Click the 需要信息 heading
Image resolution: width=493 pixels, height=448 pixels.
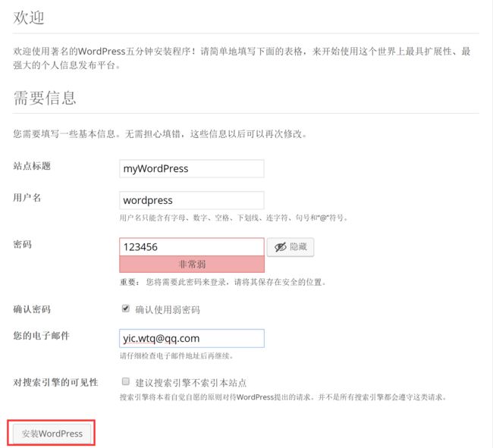(45, 98)
